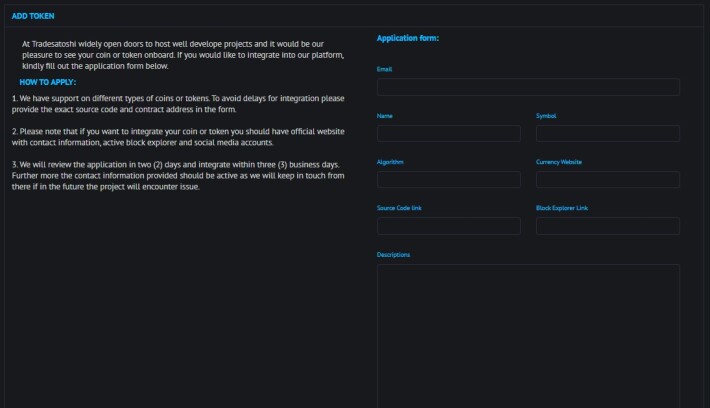Click the Email field label
710x408 pixels.
pos(384,69)
